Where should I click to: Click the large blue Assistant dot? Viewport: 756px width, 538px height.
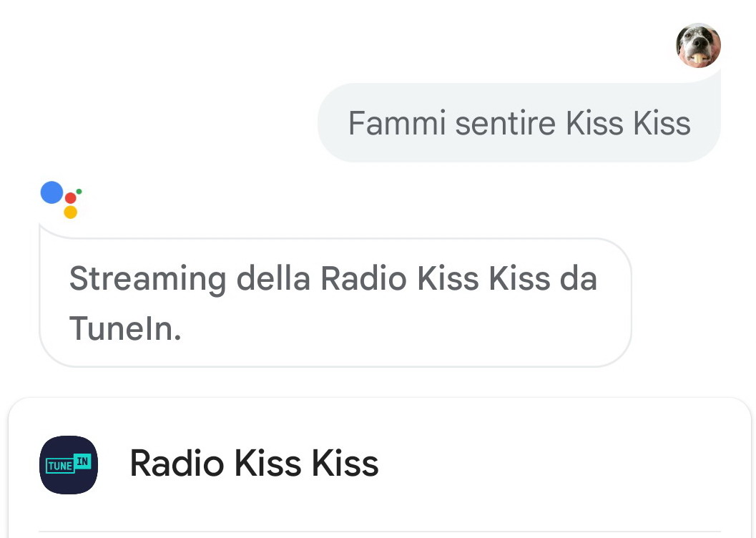(x=51, y=192)
